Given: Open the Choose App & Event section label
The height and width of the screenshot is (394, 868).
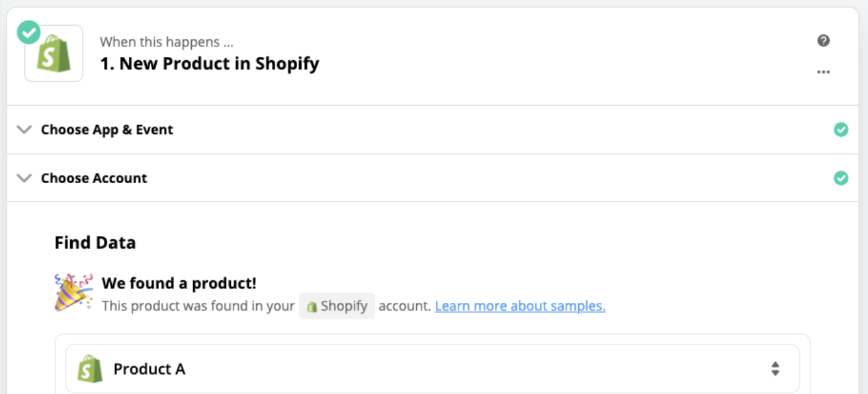Looking at the screenshot, I should 107,130.
